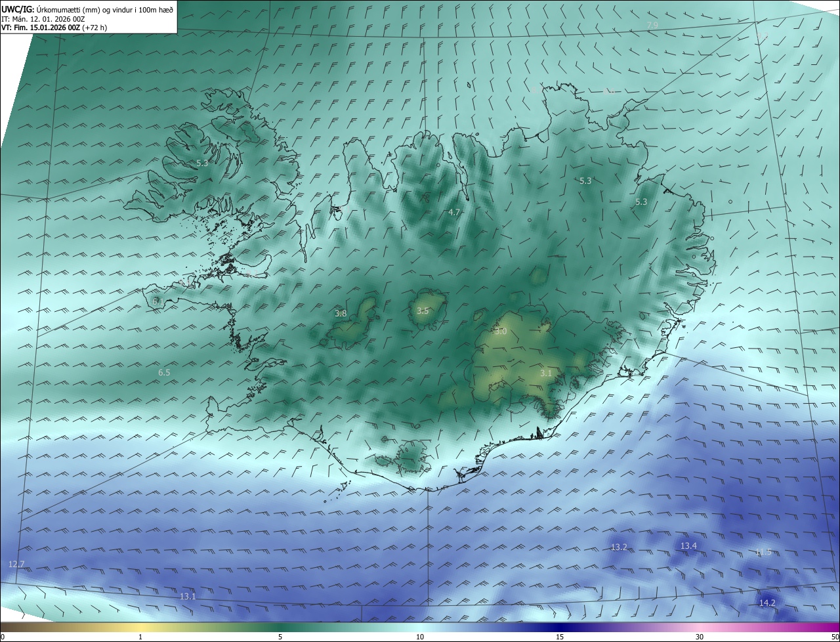Click the 0 tick on the color scale
The height and width of the screenshot is (642, 840).
pos(3,637)
